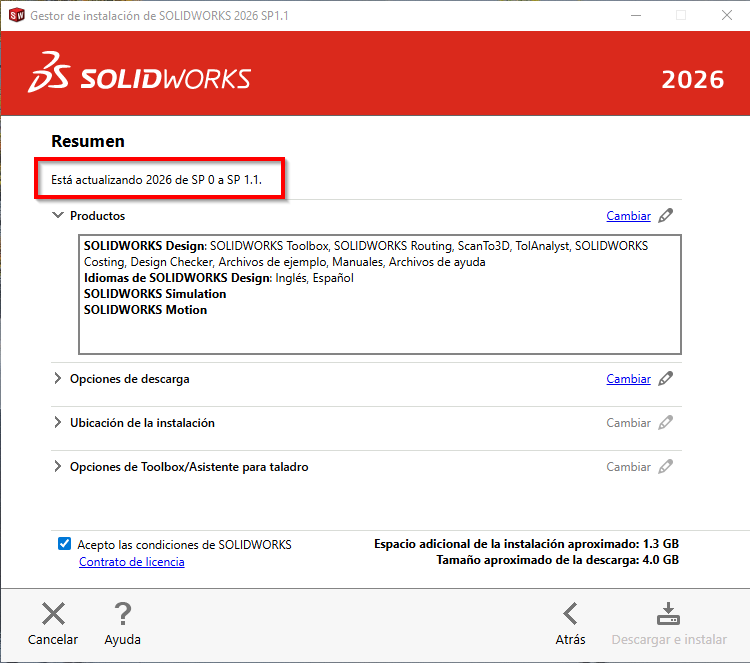
Task: Click the pencil icon beside Productos
Action: [x=666, y=215]
